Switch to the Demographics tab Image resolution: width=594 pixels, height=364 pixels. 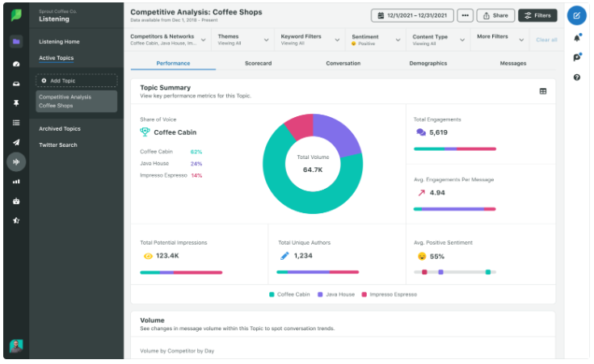[428, 63]
